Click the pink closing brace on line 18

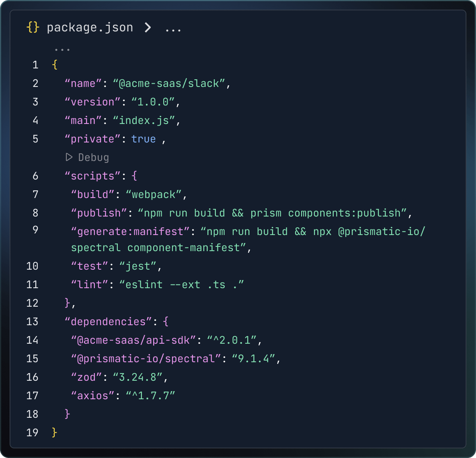(68, 414)
